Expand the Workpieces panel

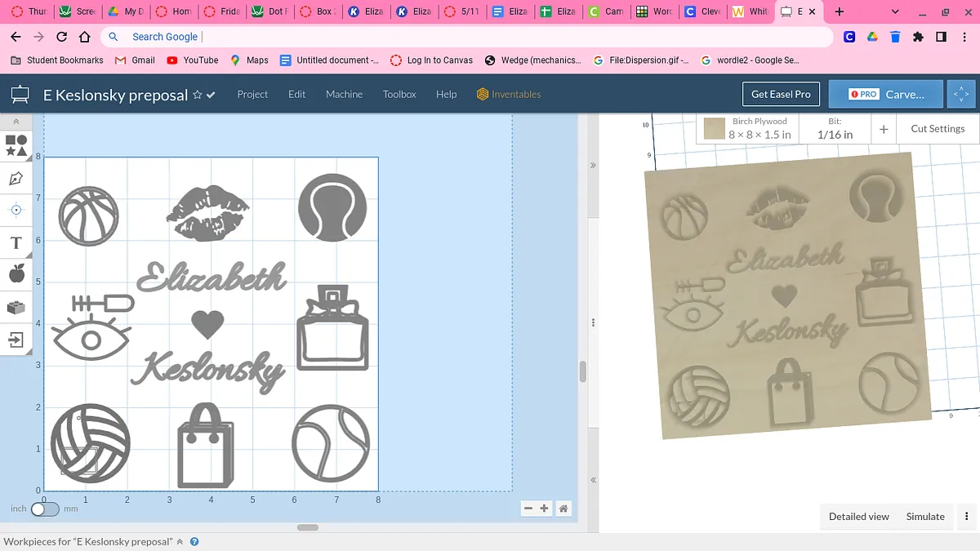point(180,541)
